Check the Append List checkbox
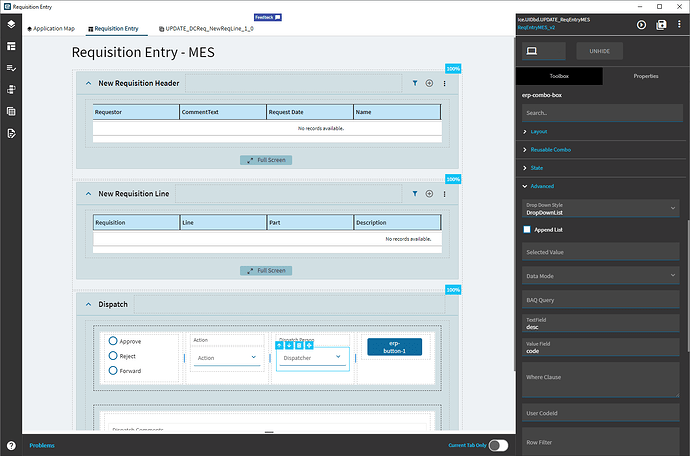This screenshot has height=456, width=690. pyautogui.click(x=527, y=229)
